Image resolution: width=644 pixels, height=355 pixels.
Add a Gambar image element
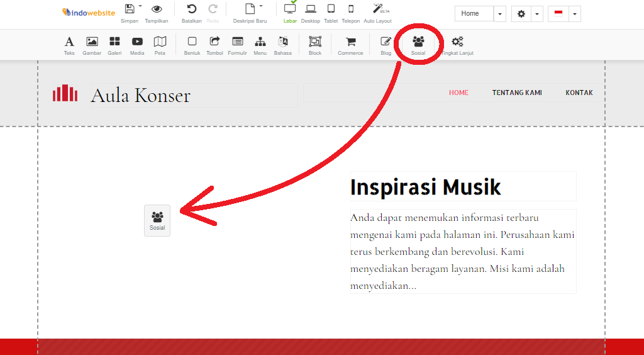(92, 45)
